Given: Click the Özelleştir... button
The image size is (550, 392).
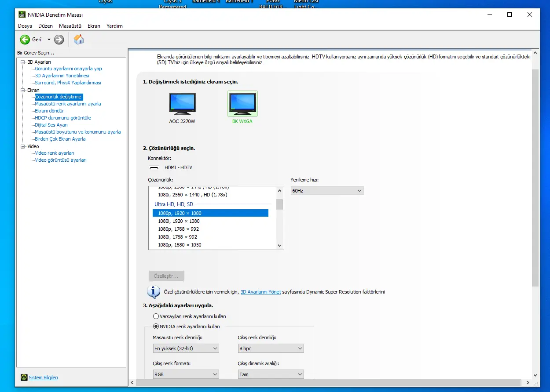Looking at the screenshot, I should coord(166,276).
